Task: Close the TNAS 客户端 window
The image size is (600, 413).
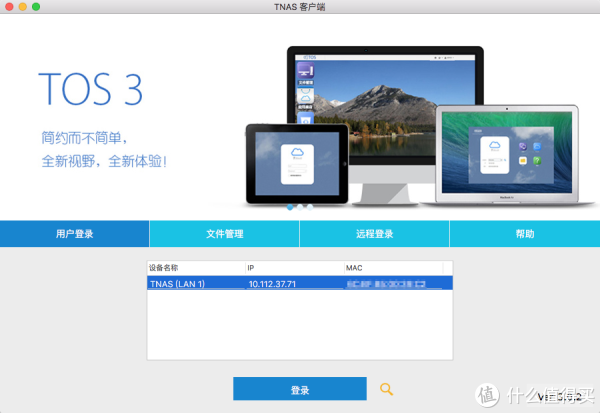Action: [9, 7]
